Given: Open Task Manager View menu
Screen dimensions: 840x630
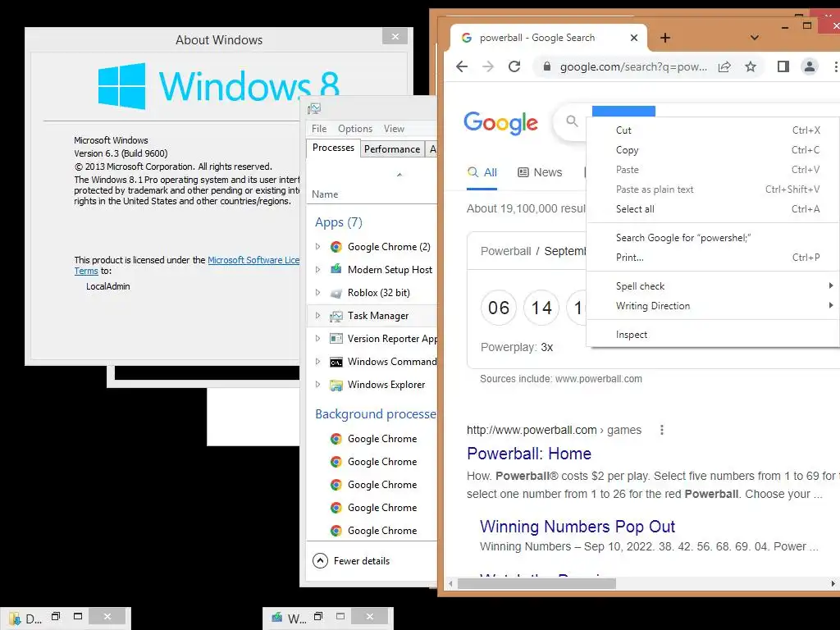Looking at the screenshot, I should click(x=394, y=129).
